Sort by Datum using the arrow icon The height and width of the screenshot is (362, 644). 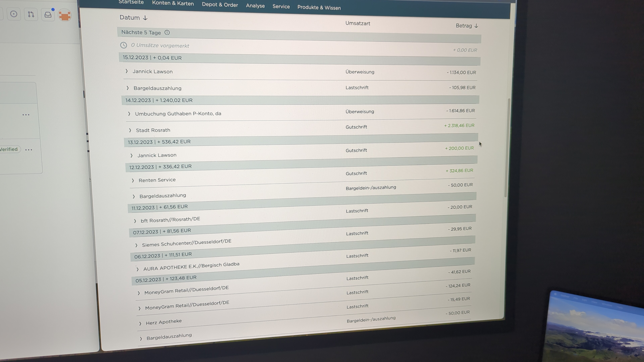[x=145, y=18]
